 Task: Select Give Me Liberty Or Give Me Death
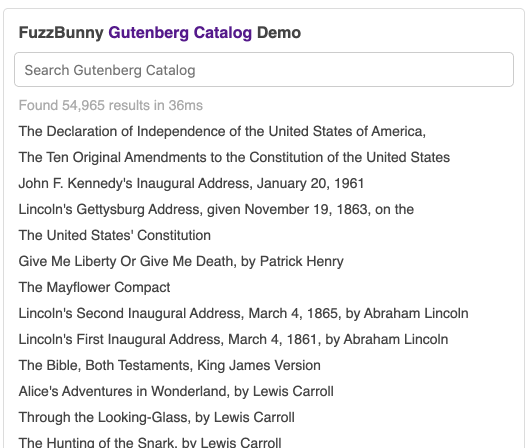tap(181, 261)
